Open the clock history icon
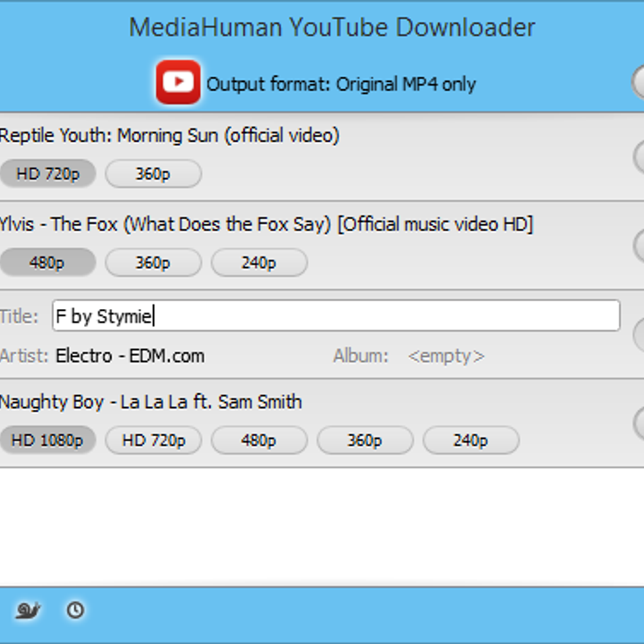644x644 pixels. 75,610
